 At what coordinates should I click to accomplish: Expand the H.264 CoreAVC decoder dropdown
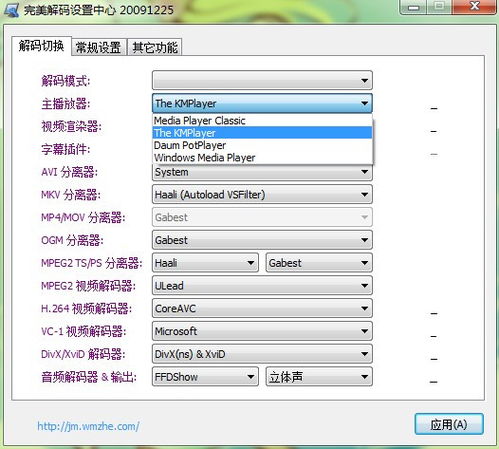click(262, 308)
